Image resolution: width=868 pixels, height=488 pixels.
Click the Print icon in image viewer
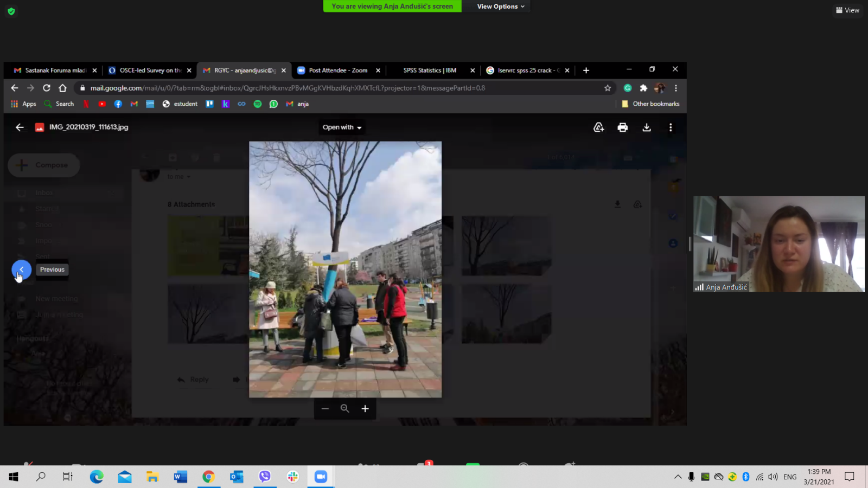click(x=622, y=127)
